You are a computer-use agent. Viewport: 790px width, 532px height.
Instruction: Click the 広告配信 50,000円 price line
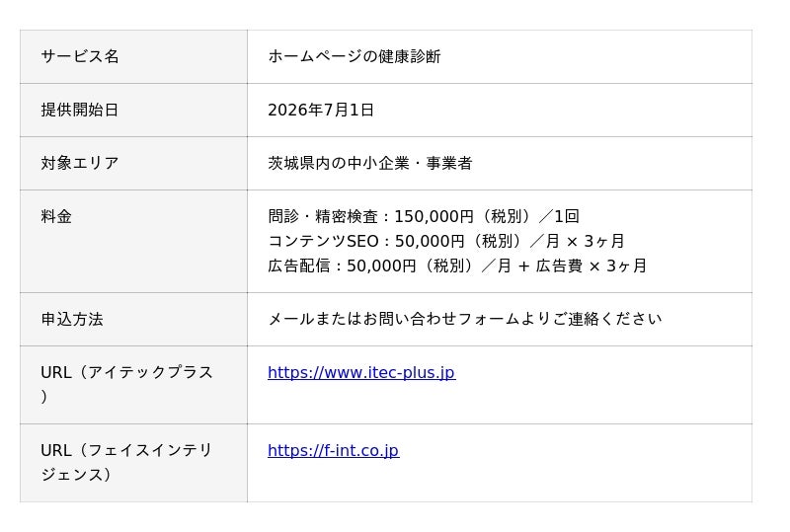pyautogui.click(x=457, y=266)
